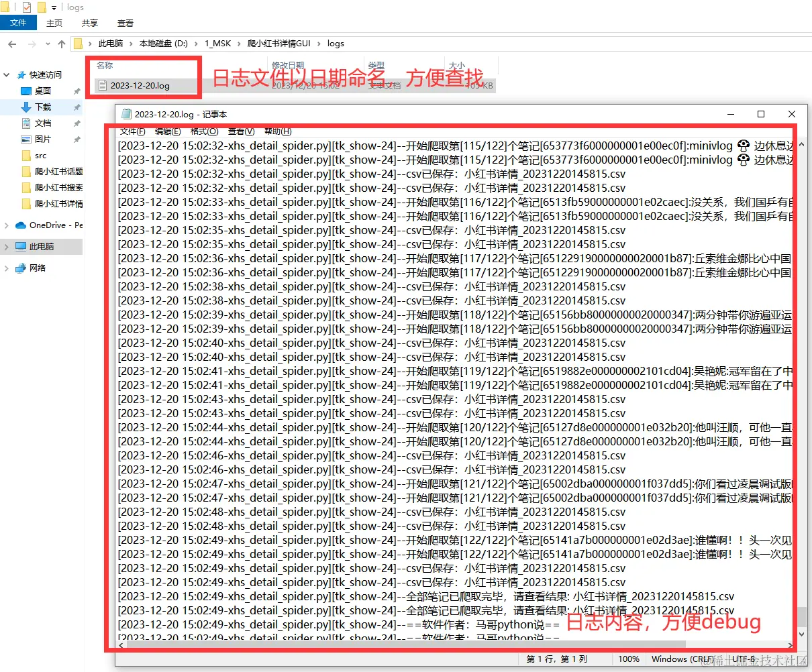
Task: Open 快速访问 in the navigation pane
Action: pos(45,75)
